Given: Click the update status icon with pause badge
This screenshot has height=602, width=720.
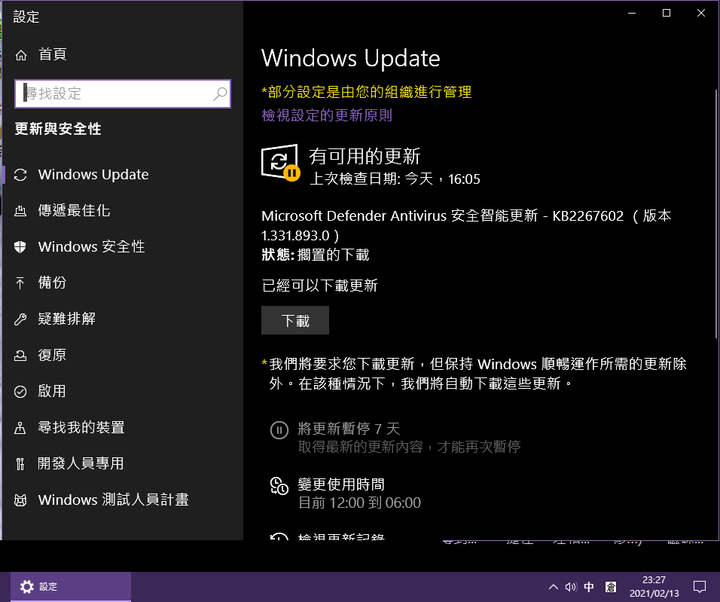Looking at the screenshot, I should 281,163.
